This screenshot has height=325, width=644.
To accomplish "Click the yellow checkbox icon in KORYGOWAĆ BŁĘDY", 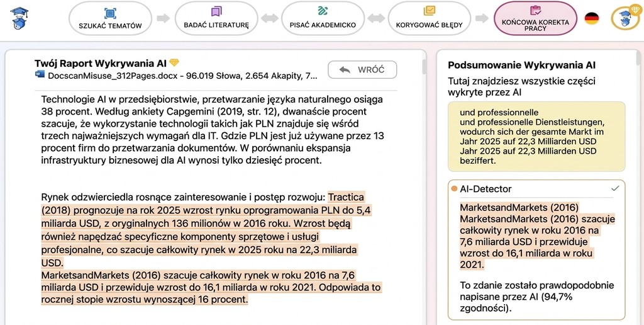I will [x=429, y=10].
